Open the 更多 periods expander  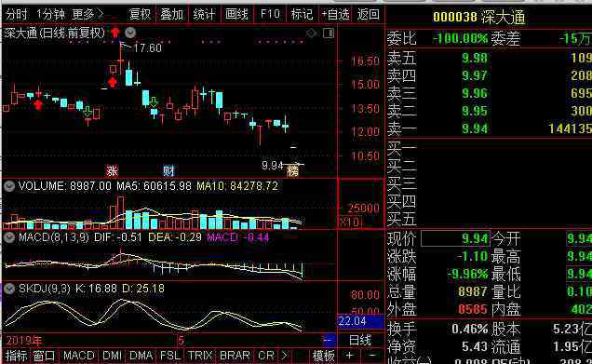pyautogui.click(x=87, y=15)
